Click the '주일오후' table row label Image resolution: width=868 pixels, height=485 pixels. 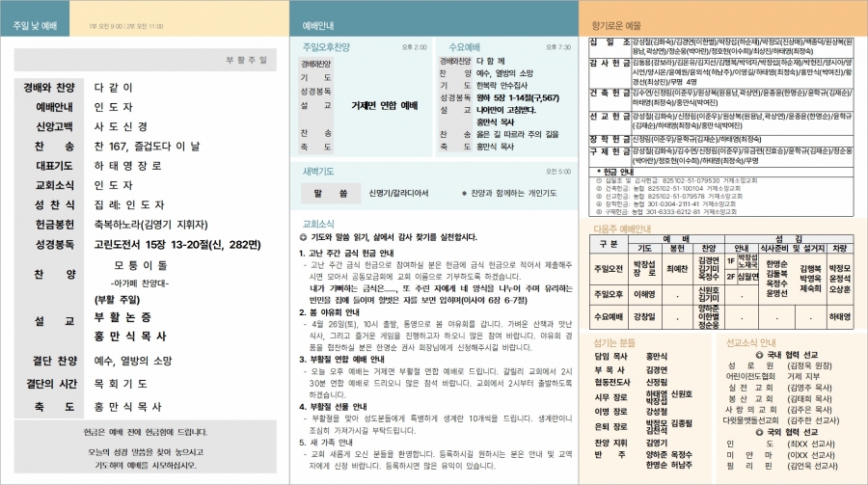click(x=609, y=294)
